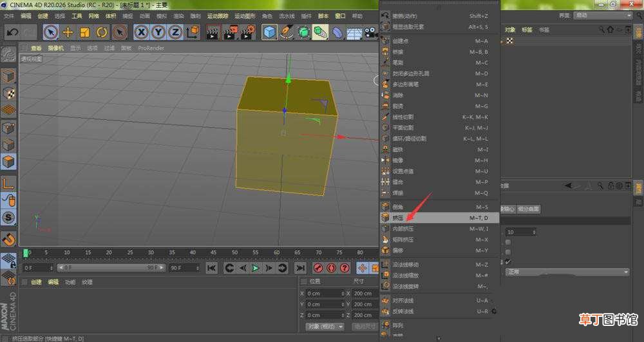Click gear options next to U~R entry

(x=494, y=311)
